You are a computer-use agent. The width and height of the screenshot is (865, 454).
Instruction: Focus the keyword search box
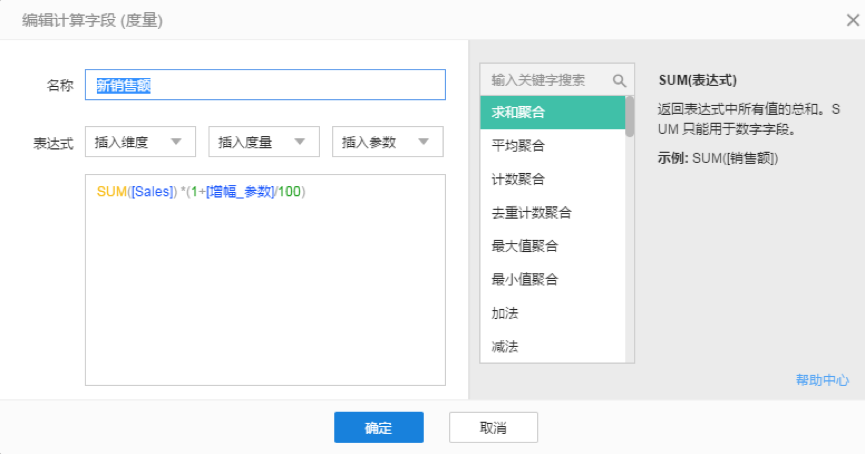click(x=545, y=80)
